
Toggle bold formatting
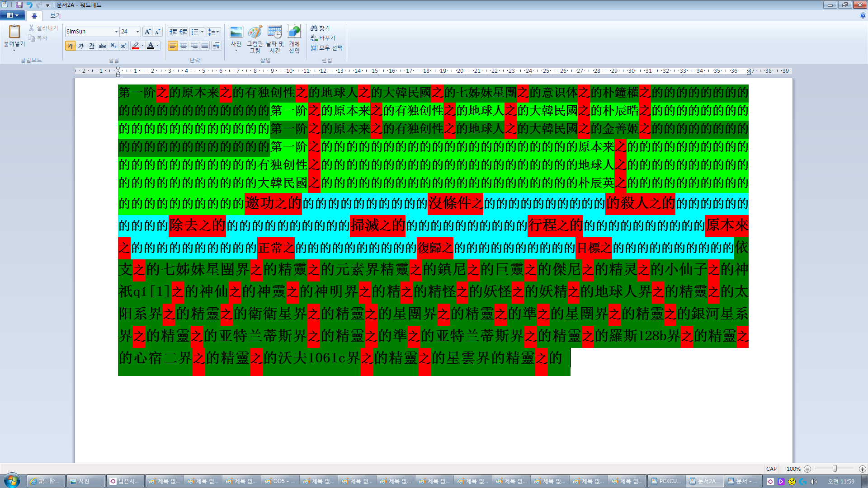[70, 46]
